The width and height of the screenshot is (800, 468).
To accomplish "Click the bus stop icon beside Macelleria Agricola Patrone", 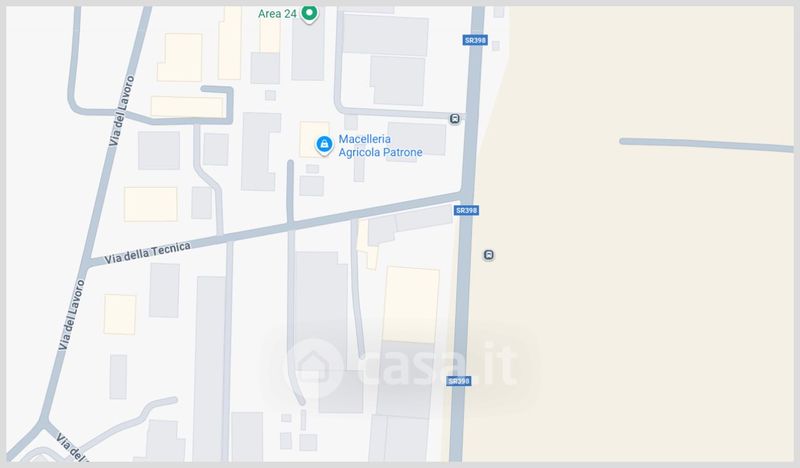I will (455, 119).
